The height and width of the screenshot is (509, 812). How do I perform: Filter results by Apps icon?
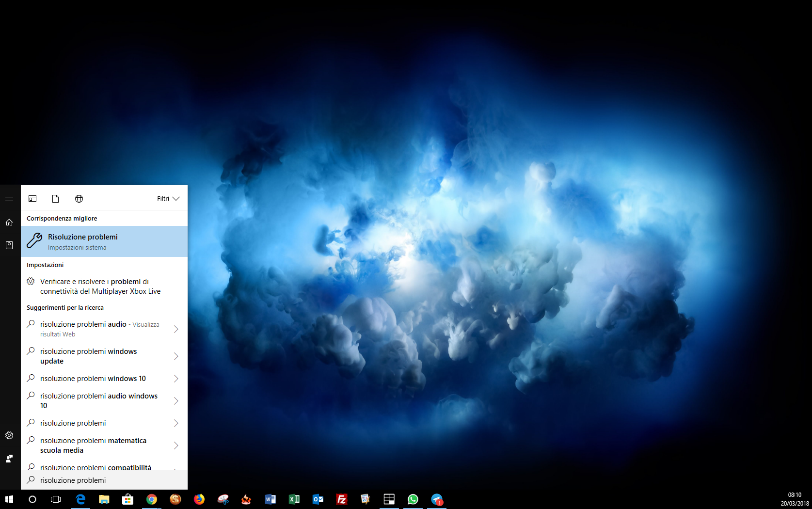(32, 199)
